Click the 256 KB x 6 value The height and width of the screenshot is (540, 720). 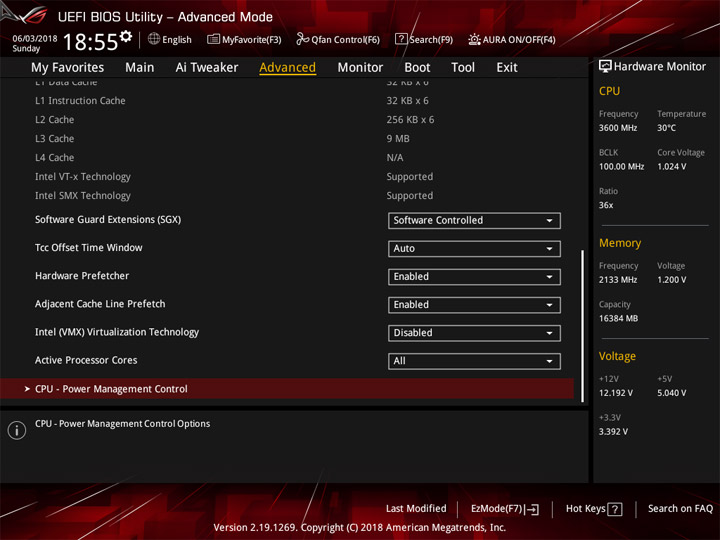pos(410,120)
